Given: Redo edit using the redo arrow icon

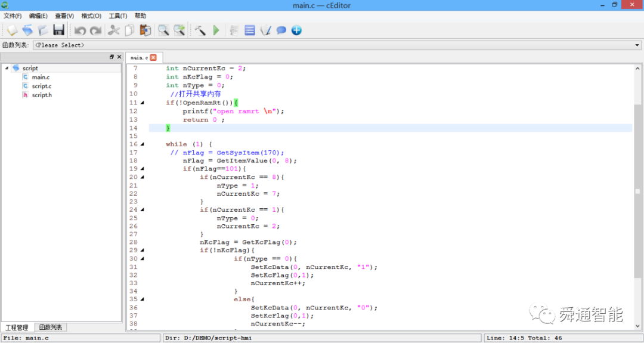Looking at the screenshot, I should coord(95,30).
